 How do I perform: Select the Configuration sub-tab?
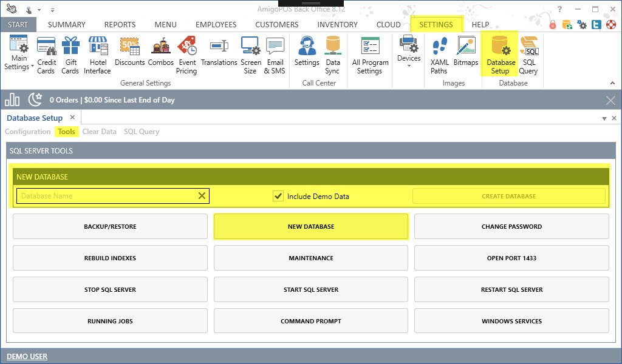(28, 132)
